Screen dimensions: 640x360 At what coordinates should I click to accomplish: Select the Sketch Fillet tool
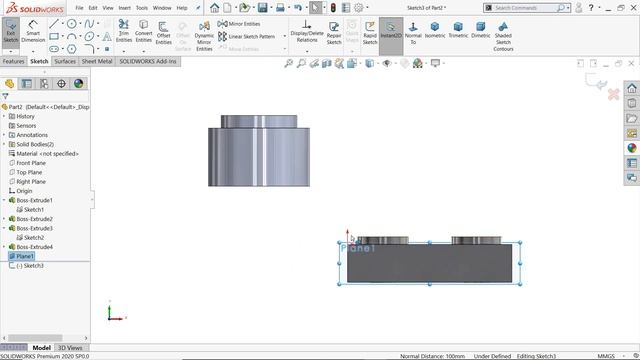click(x=89, y=49)
